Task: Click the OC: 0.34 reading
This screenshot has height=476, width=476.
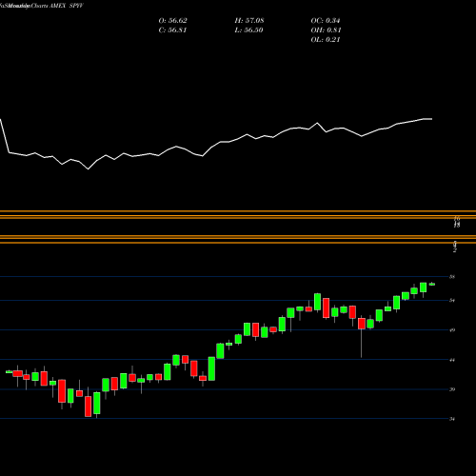Action: 326,21
